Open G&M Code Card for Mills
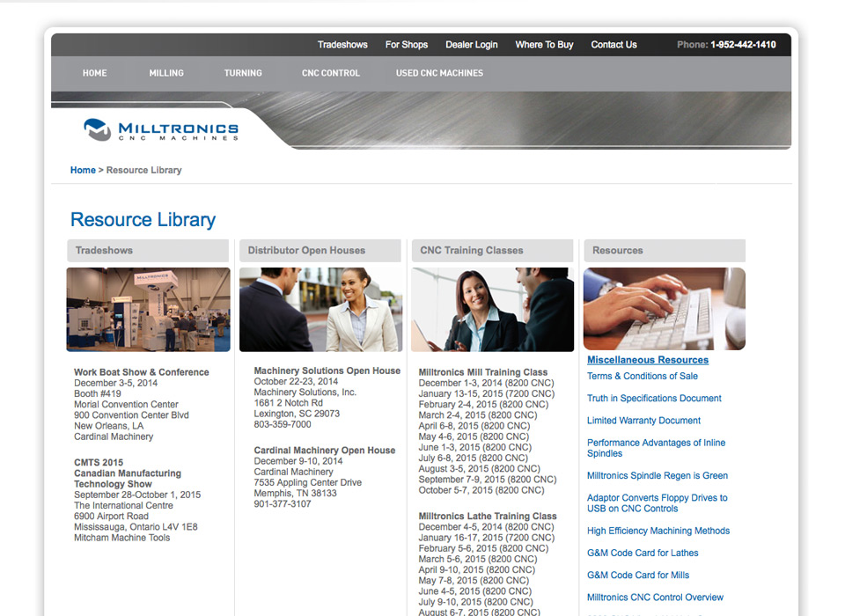 coord(638,575)
